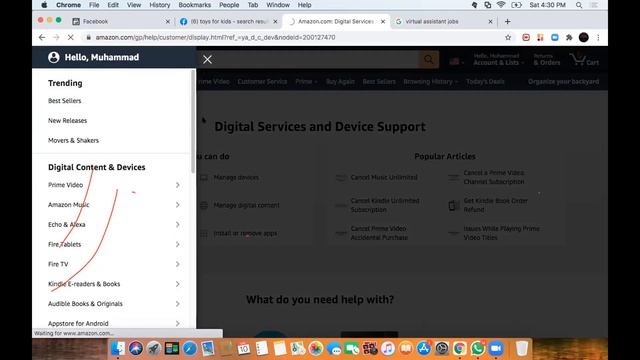Screen dimensions: 640x360
Task: Open Zoom from the dock
Action: (x=496, y=348)
